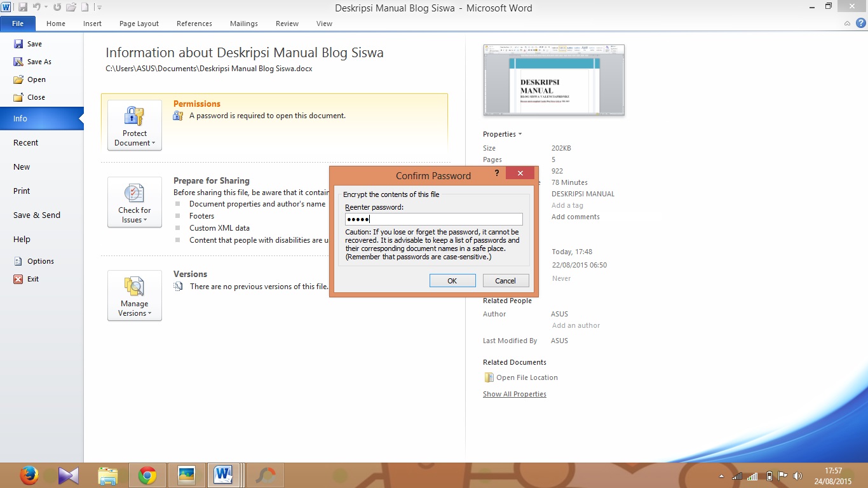Open Google Chrome from the taskbar
This screenshot has width=868, height=488.
pyautogui.click(x=147, y=475)
